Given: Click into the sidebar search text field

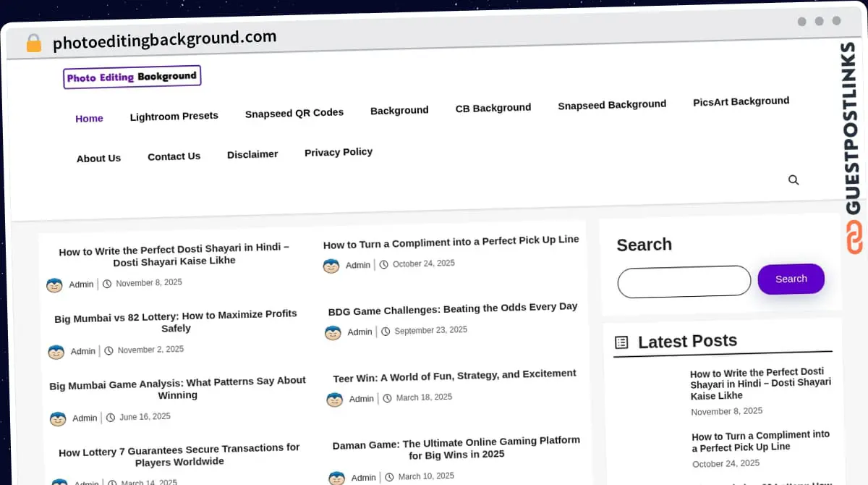Looking at the screenshot, I should (x=684, y=282).
